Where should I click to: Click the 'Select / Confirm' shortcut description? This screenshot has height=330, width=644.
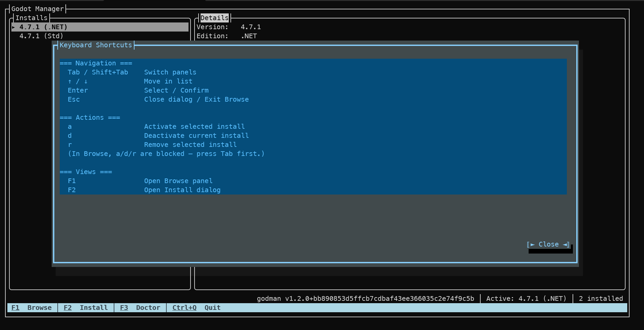click(176, 91)
